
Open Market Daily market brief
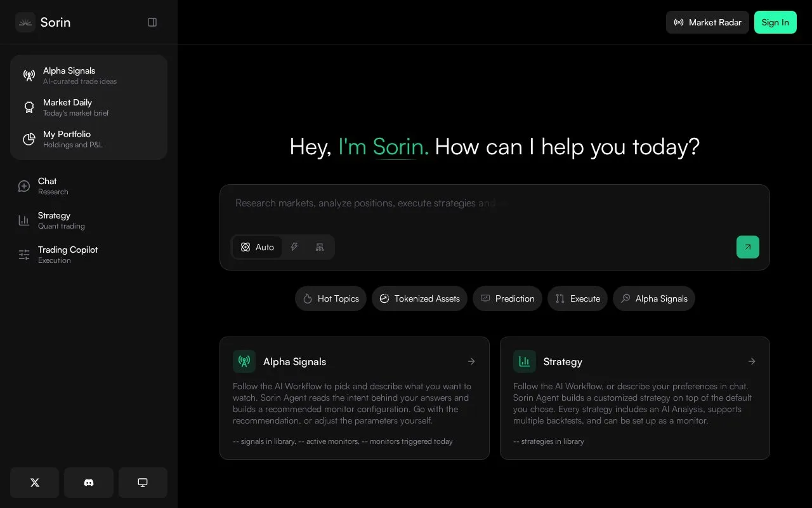[x=89, y=107]
